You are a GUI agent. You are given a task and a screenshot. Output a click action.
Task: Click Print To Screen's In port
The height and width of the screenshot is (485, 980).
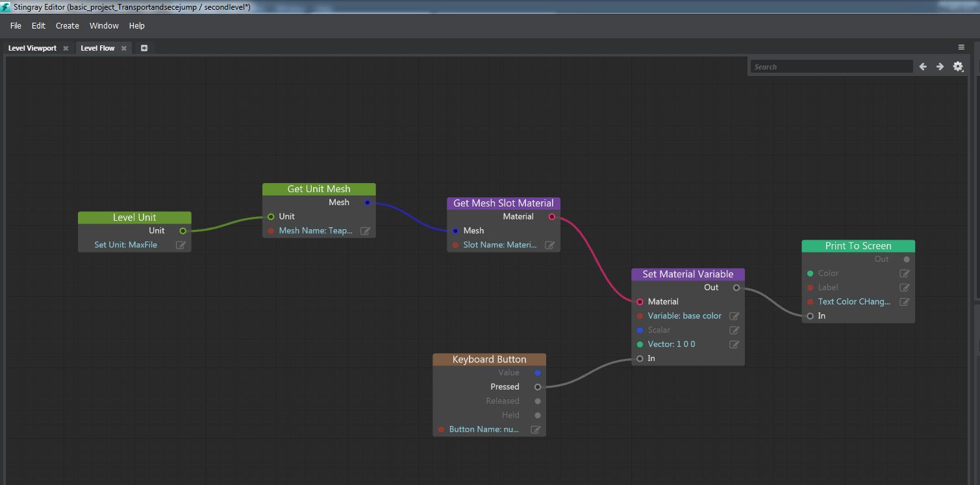pyautogui.click(x=810, y=316)
